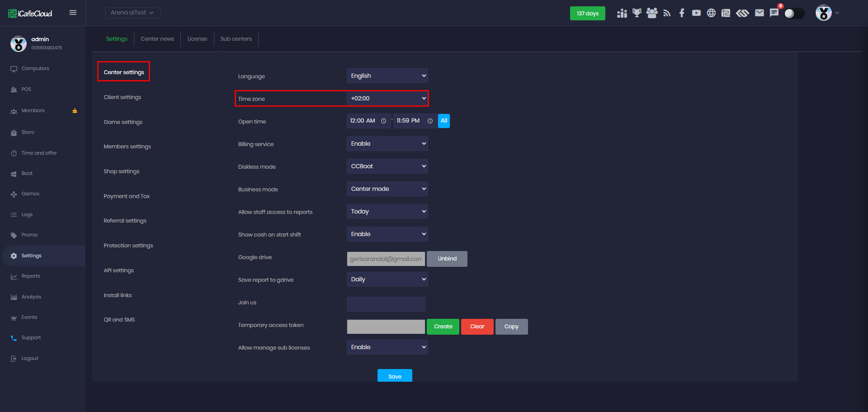This screenshot has width=868, height=412.
Task: Open Analysis in the sidebar
Action: point(31,297)
